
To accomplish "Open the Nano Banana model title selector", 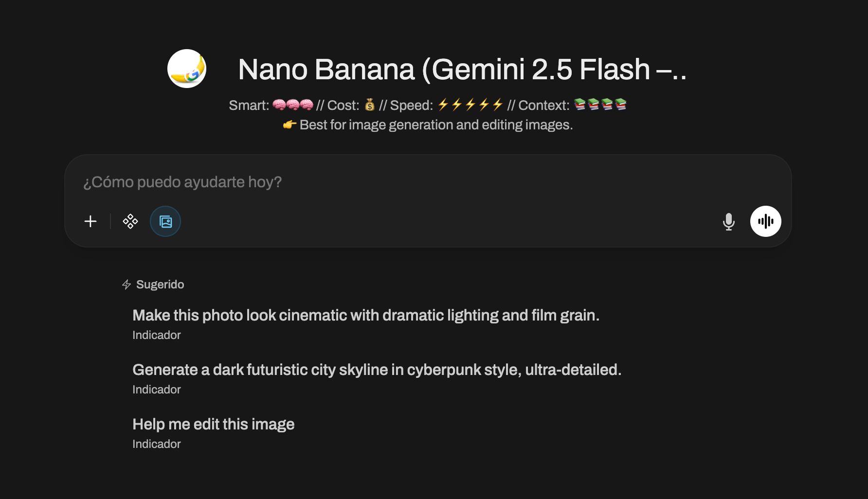I will click(462, 70).
